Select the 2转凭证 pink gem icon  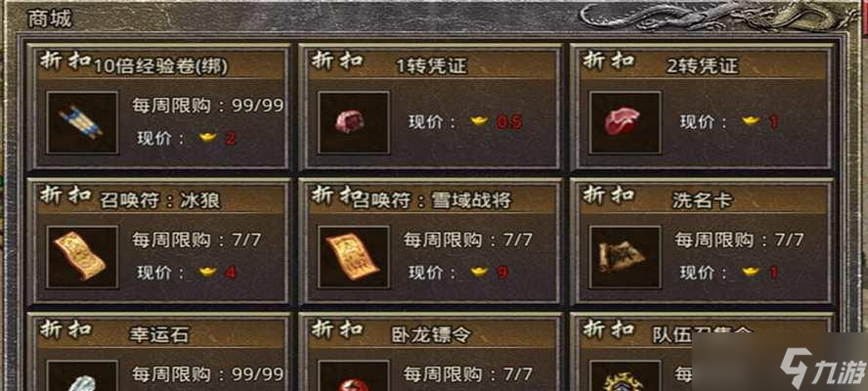coord(625,122)
